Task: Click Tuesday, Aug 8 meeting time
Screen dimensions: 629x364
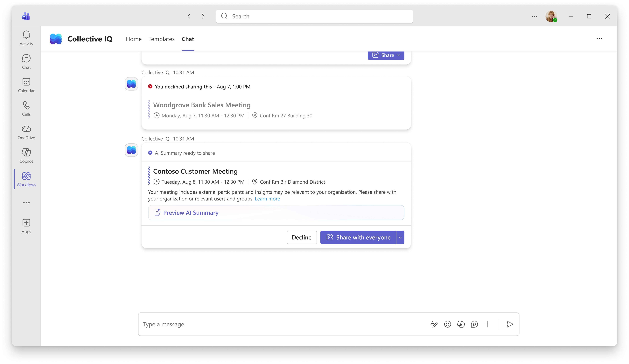Action: pyautogui.click(x=203, y=182)
